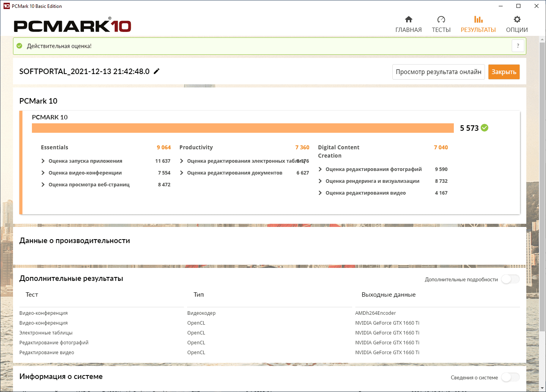
Task: Click the orange PCMark 10 score bar
Action: (x=243, y=128)
